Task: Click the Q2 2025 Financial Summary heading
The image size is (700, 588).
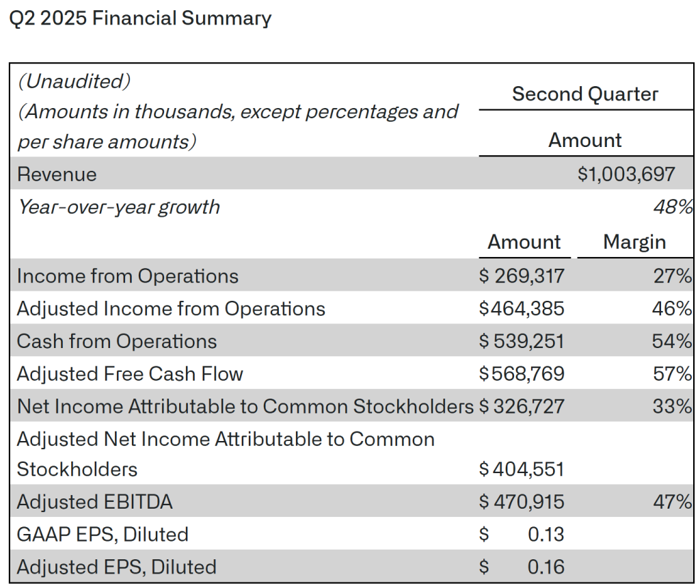Action: [140, 18]
